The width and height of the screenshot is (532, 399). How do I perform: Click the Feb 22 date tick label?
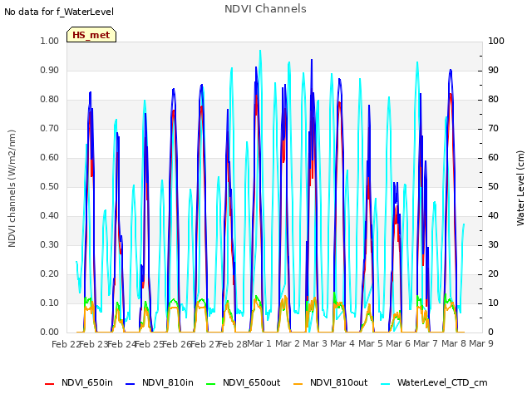click(x=66, y=344)
